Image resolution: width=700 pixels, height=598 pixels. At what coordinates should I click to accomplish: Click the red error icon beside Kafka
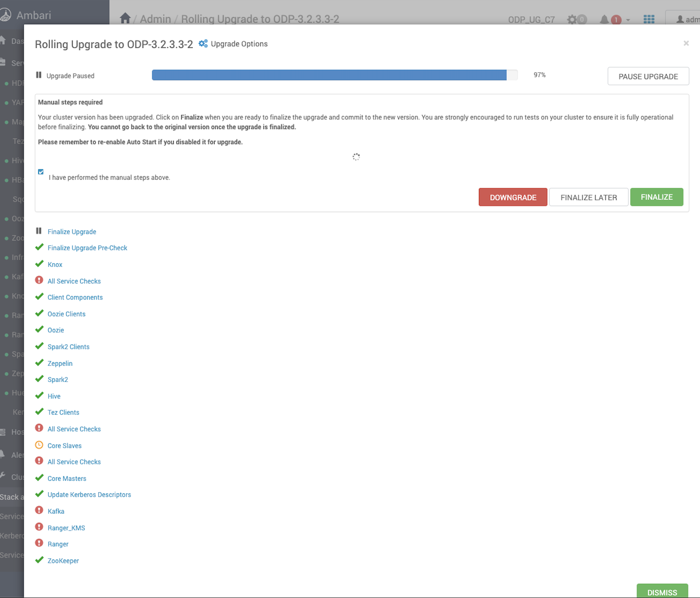point(39,510)
